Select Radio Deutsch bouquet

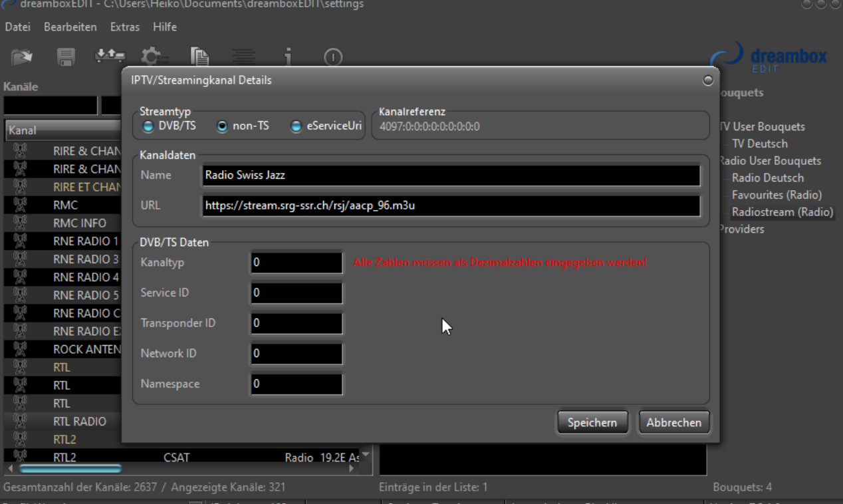pyautogui.click(x=767, y=178)
